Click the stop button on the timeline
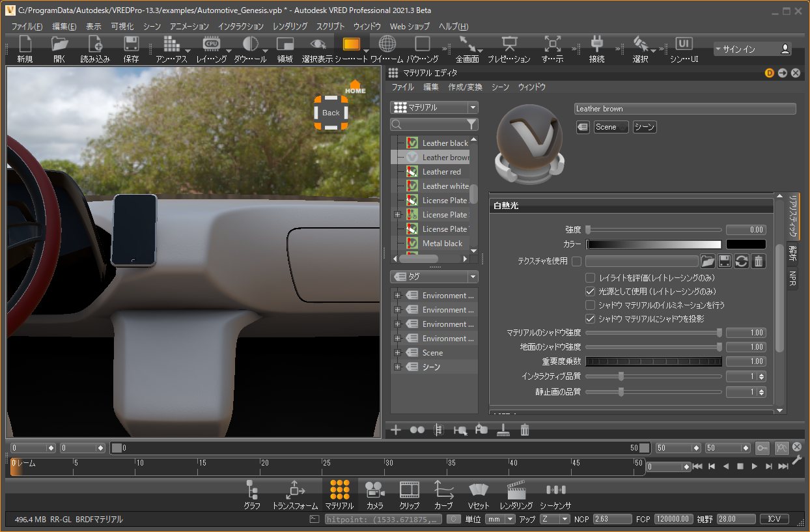This screenshot has height=532, width=810. 740,466
